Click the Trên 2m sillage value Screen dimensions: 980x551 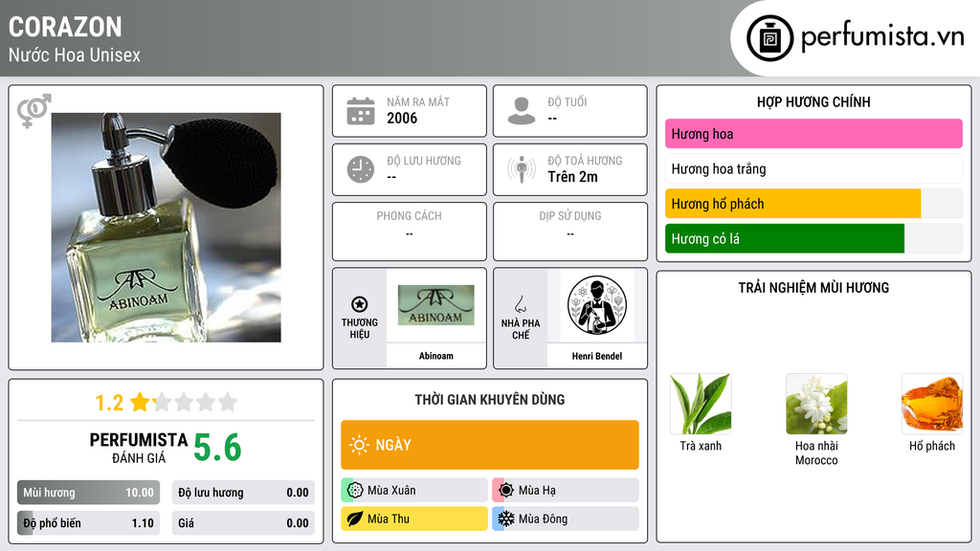pyautogui.click(x=572, y=177)
